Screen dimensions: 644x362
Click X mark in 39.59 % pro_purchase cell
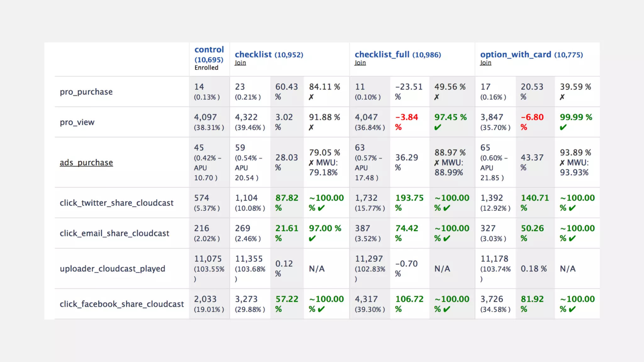coord(562,97)
